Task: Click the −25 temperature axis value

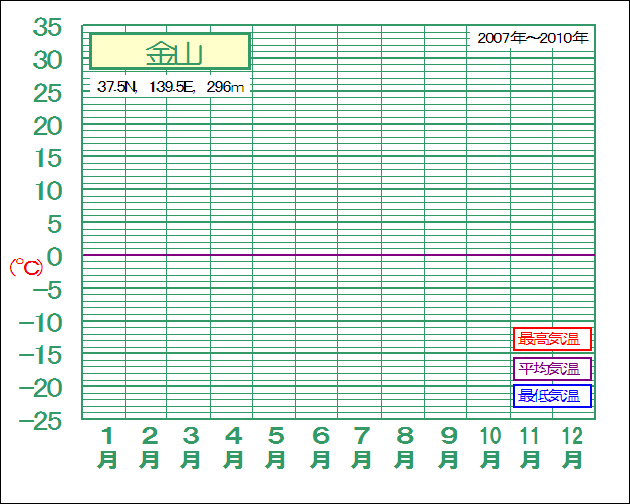Action: point(41,421)
